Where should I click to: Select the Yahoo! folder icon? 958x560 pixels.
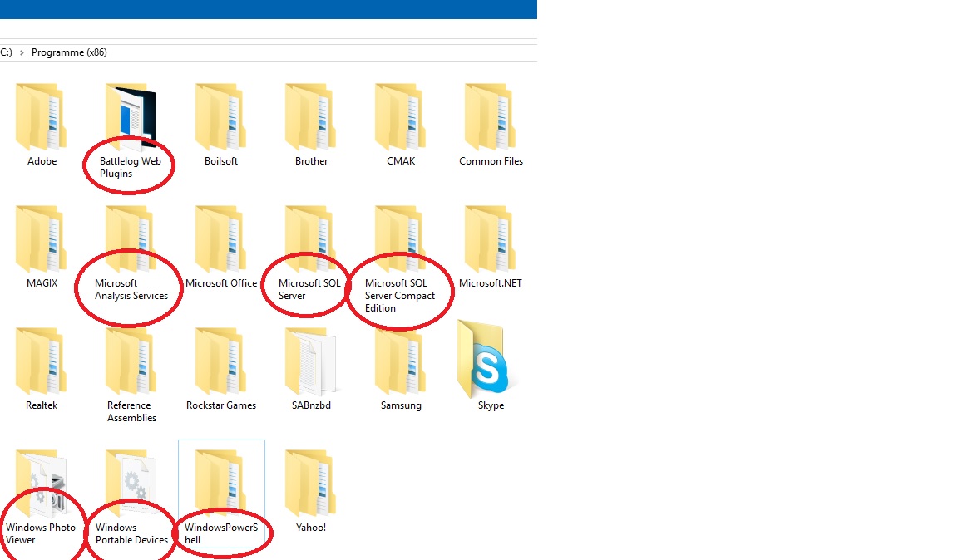pos(310,483)
